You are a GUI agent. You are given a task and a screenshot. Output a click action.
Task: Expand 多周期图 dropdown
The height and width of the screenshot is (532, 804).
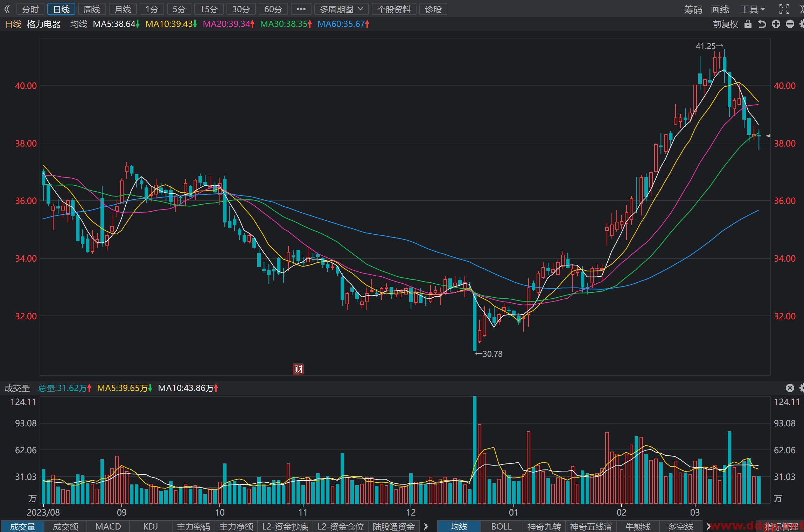[342, 9]
